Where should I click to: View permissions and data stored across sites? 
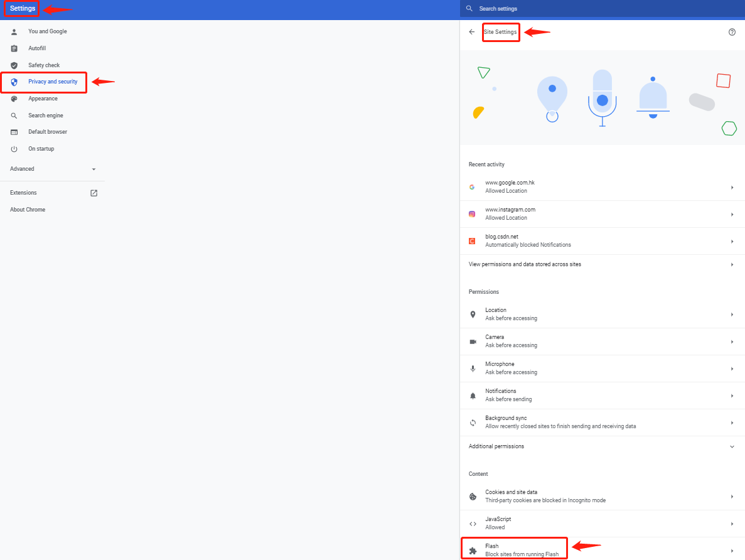click(x=525, y=264)
